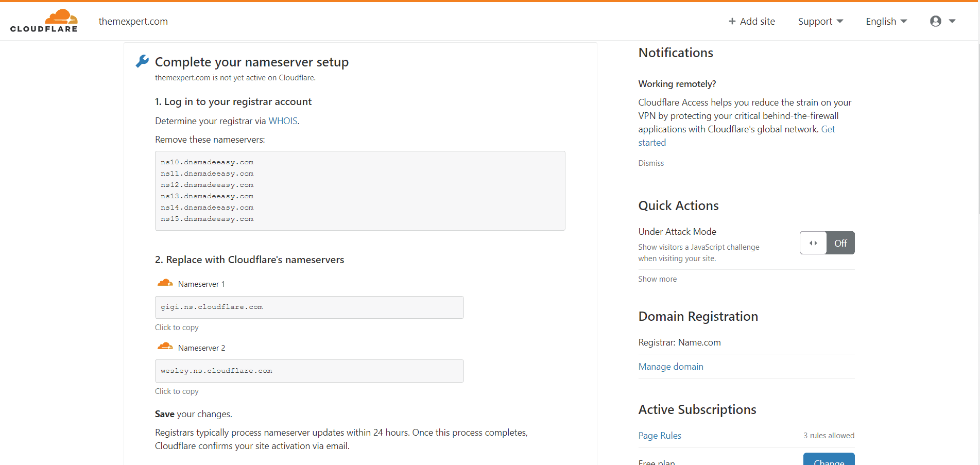Screen dimensions: 980x465
Task: Click the gigi.ns.cloudflare.com nameserver field
Action: 309,307
